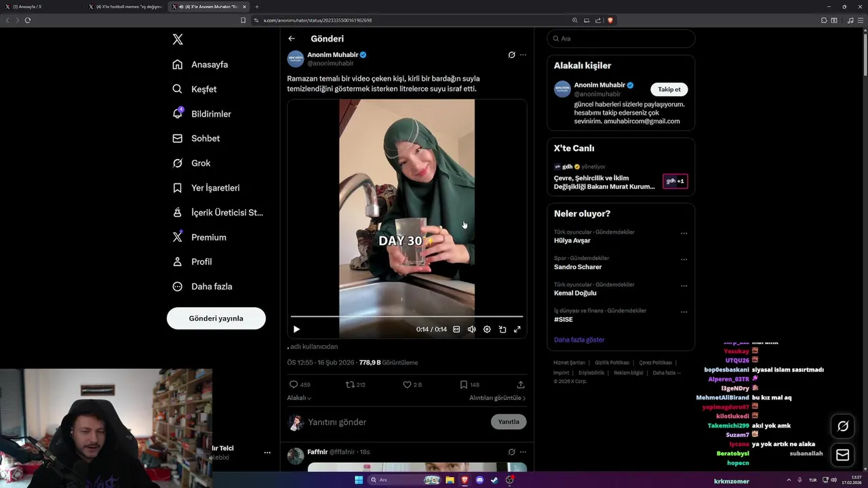Open Windows Start menu

(x=359, y=480)
